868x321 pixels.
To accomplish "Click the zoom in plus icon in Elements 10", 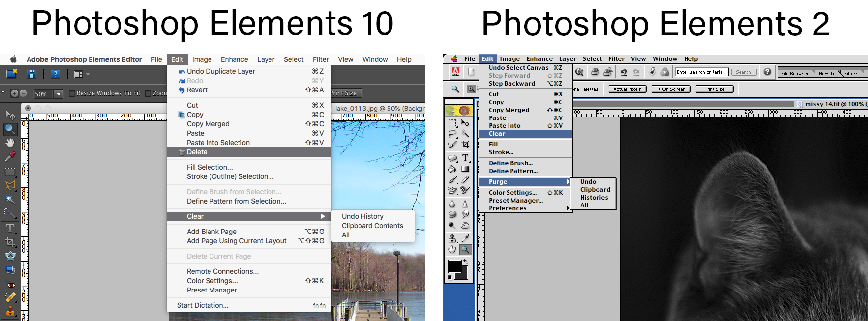I will (x=14, y=93).
